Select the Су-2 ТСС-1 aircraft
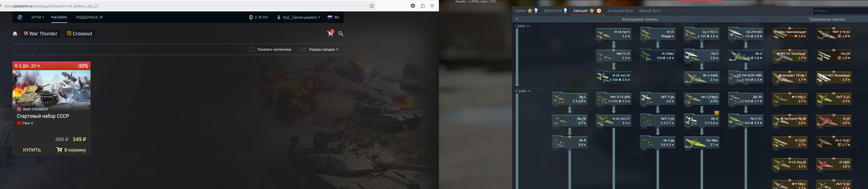This screenshot has width=868, height=189. (x=701, y=34)
